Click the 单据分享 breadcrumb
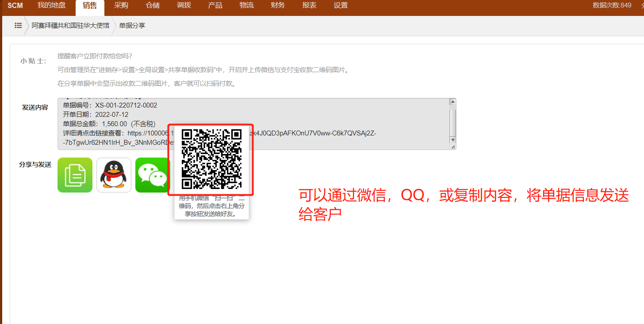 point(132,26)
